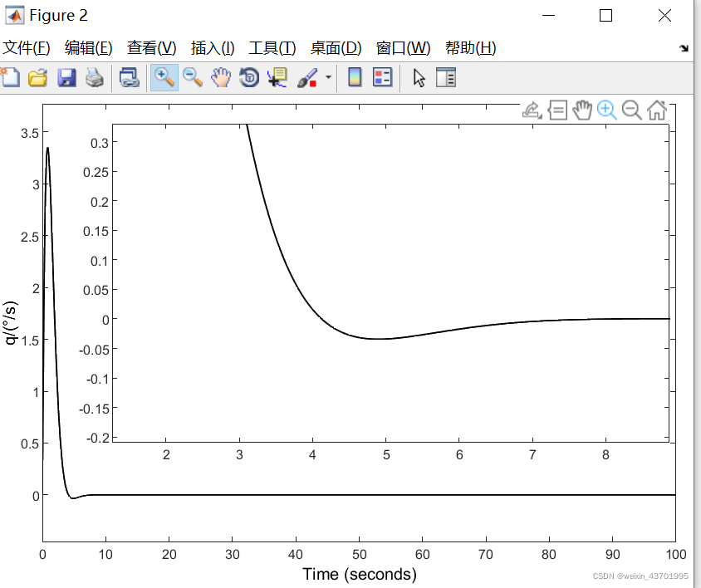Screen dimensions: 701x588
Task: Click the 'Time (seconds)' x-axis label
Action: [360, 574]
